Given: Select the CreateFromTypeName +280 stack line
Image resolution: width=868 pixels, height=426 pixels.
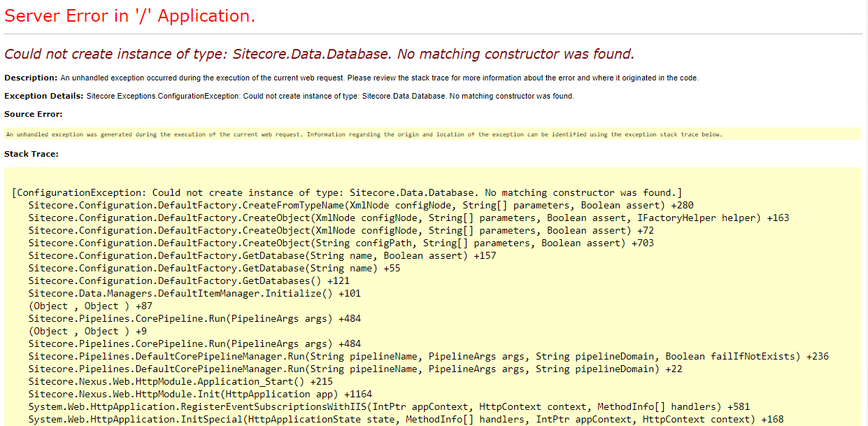Looking at the screenshot, I should 361,205.
